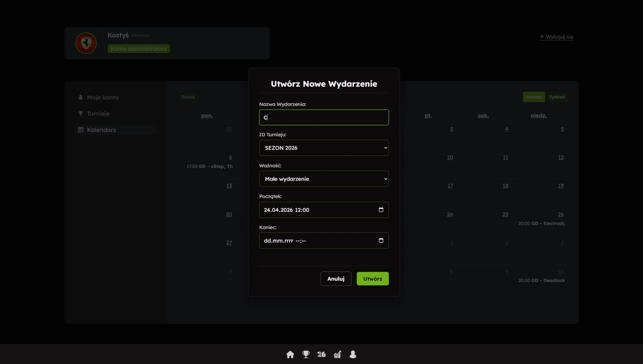The image size is (643, 364).
Task: Cancel the dialog with Anuluj
Action: tap(336, 279)
